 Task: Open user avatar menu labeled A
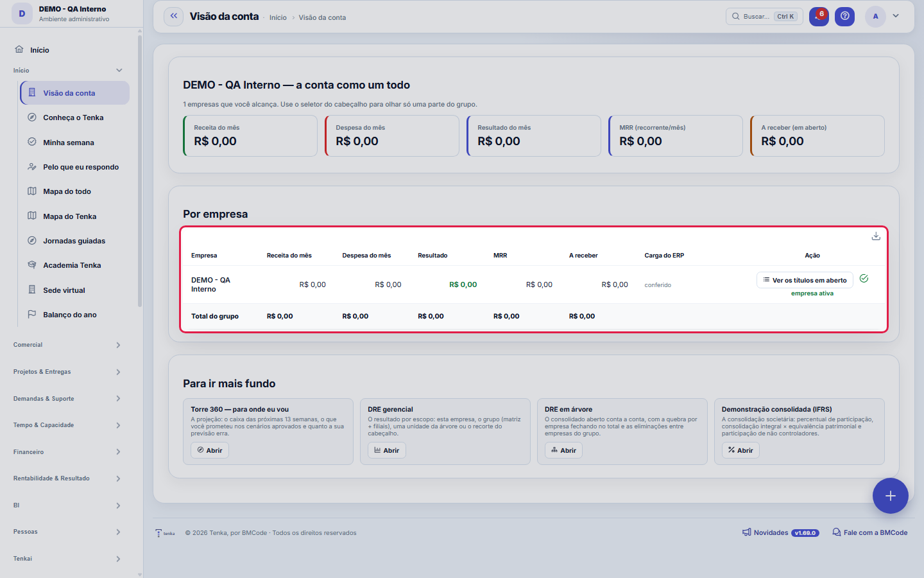click(x=875, y=17)
